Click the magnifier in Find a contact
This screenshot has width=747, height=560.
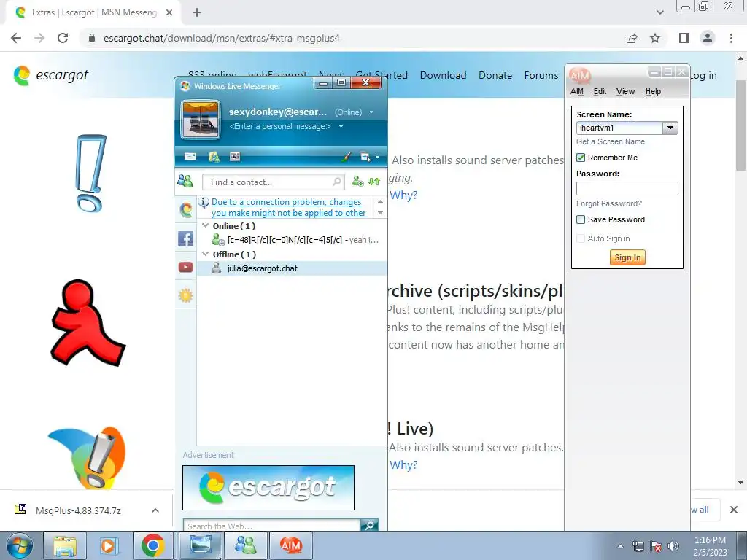(x=336, y=182)
